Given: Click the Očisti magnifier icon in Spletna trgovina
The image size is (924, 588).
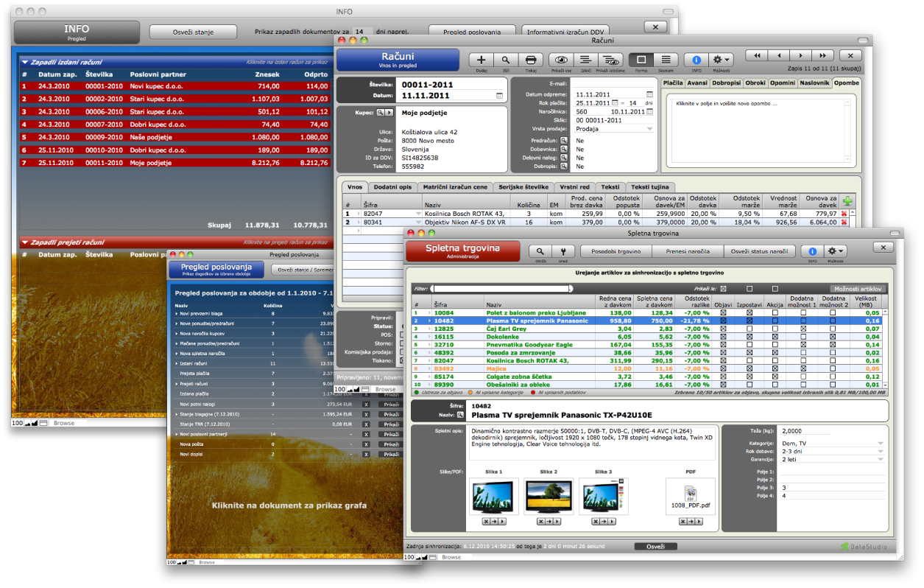Looking at the screenshot, I should pyautogui.click(x=540, y=251).
